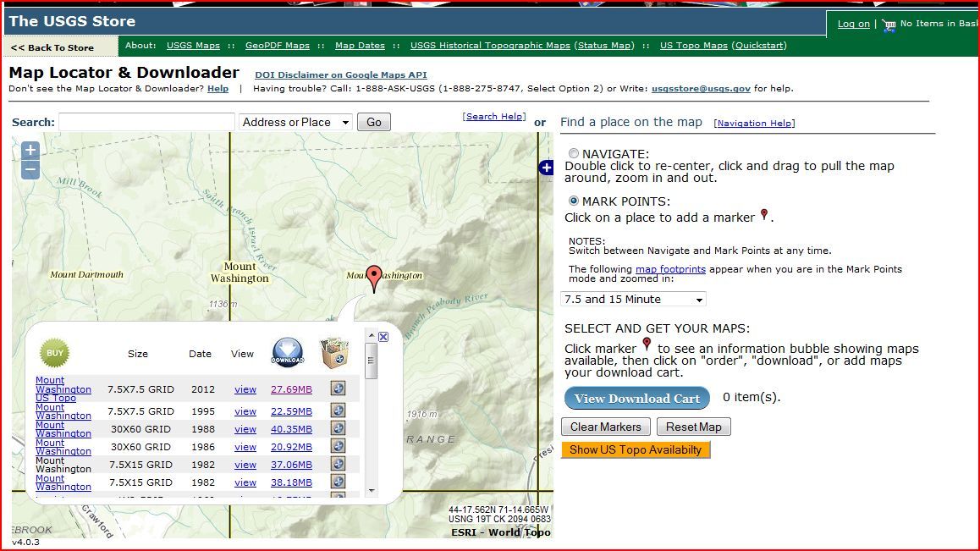Click the blue DOWNLOAD globe icon
Viewport: 980px width, 551px height.
pyautogui.click(x=288, y=352)
